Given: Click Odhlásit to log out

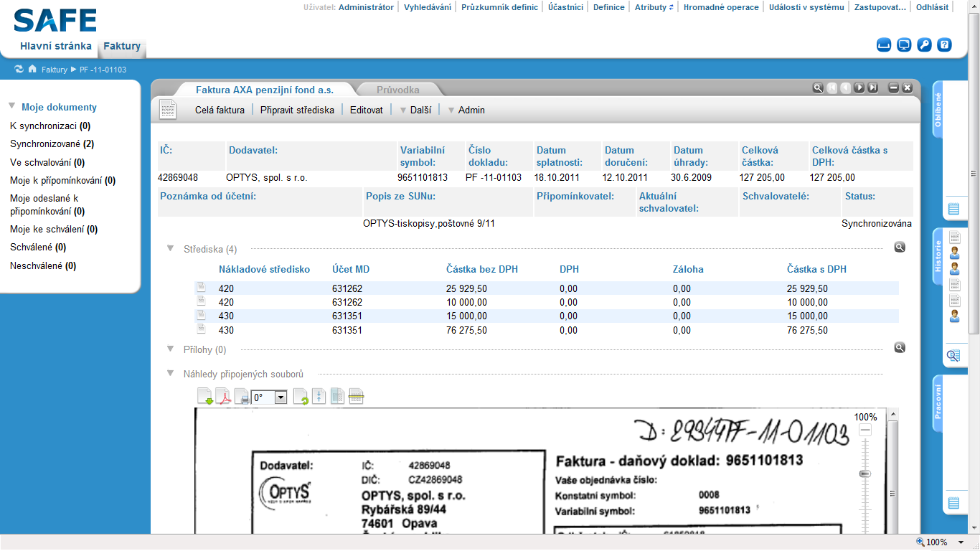Looking at the screenshot, I should (x=932, y=7).
